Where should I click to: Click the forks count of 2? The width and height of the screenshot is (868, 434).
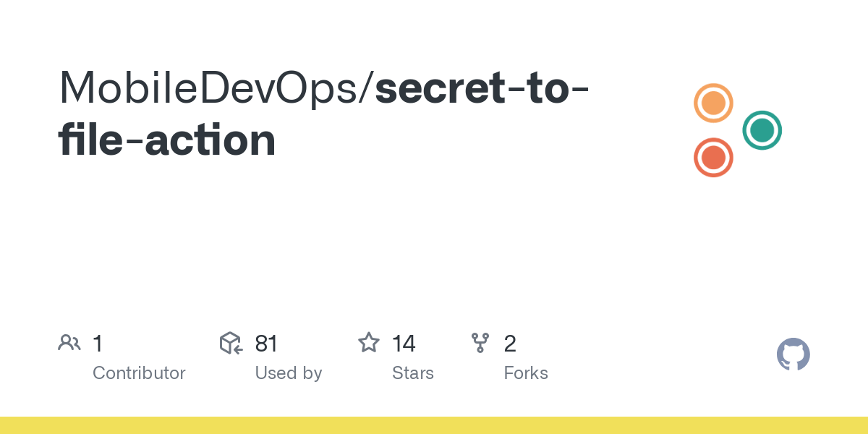[x=510, y=344]
